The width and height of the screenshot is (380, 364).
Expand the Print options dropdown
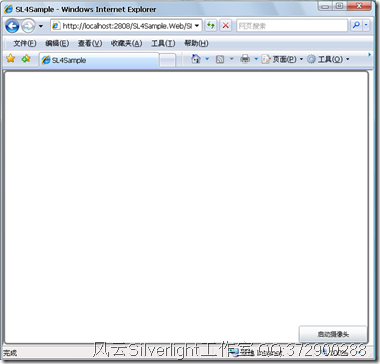point(256,59)
